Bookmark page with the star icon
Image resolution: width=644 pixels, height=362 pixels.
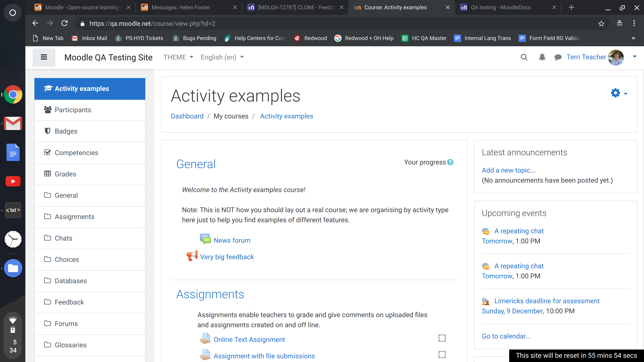coord(601,24)
